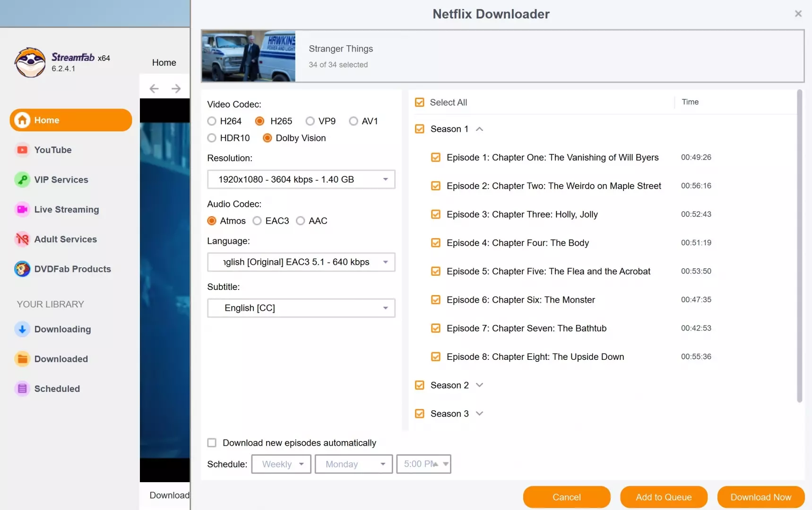Click the StreamFab sloth logo
The width and height of the screenshot is (812, 510).
pyautogui.click(x=30, y=62)
